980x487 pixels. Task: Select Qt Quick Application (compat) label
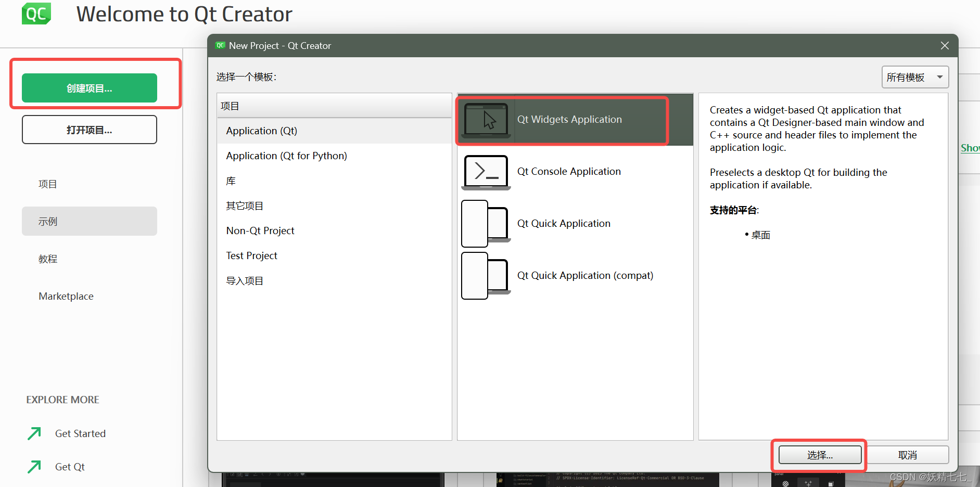tap(585, 276)
